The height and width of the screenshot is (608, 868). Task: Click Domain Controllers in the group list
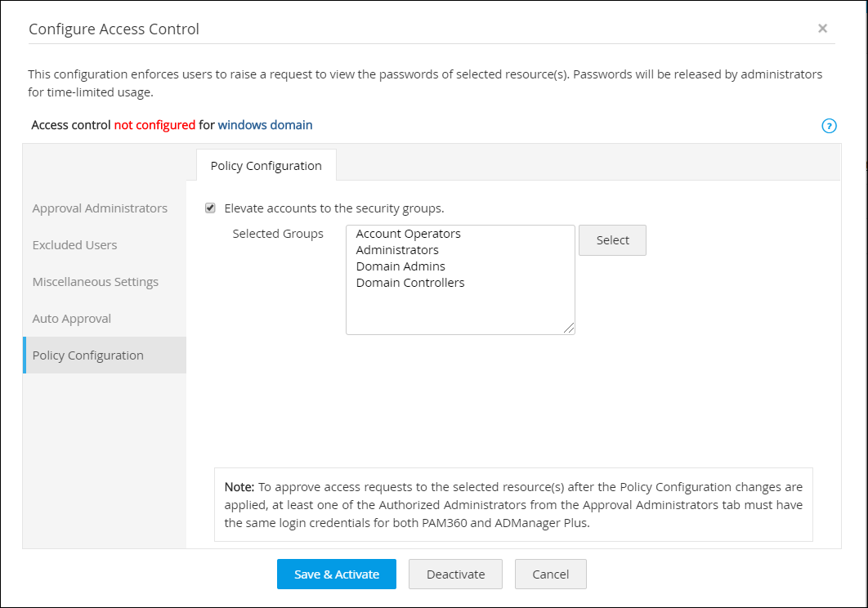409,282
